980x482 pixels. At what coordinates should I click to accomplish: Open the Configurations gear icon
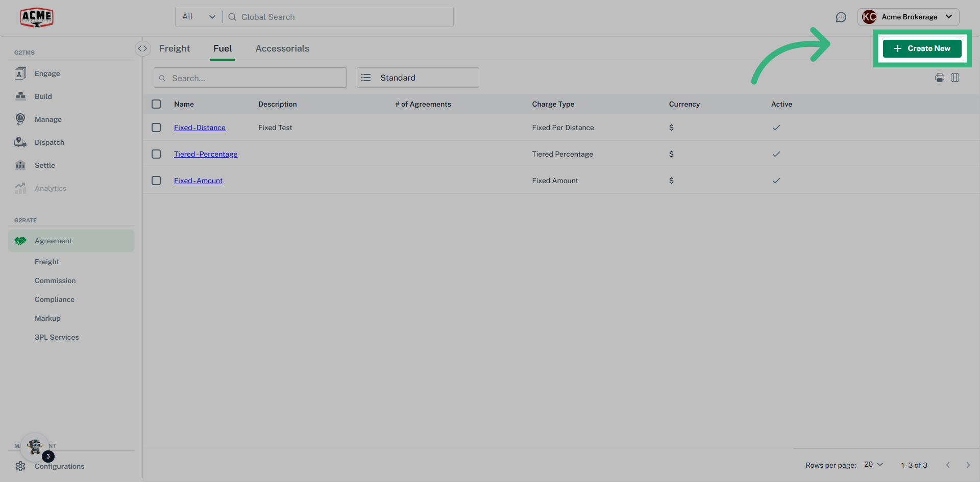20,466
